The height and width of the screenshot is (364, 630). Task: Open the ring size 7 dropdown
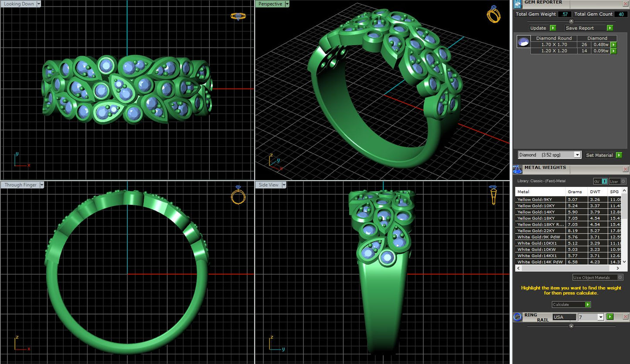tap(601, 317)
